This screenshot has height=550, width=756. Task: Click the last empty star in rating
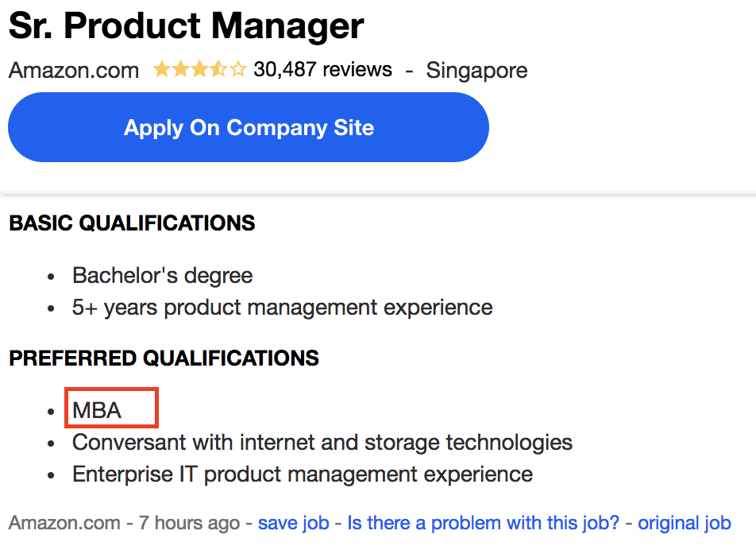click(x=237, y=70)
